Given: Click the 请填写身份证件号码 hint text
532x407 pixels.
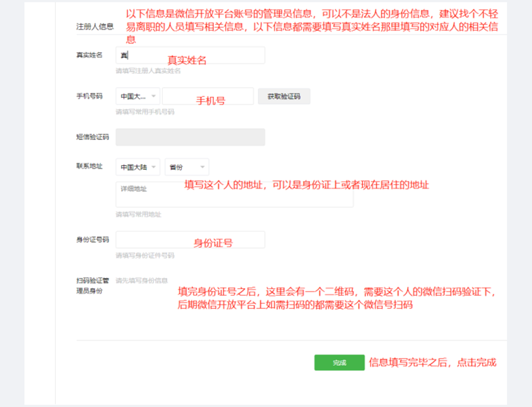Looking at the screenshot, I should tap(145, 256).
